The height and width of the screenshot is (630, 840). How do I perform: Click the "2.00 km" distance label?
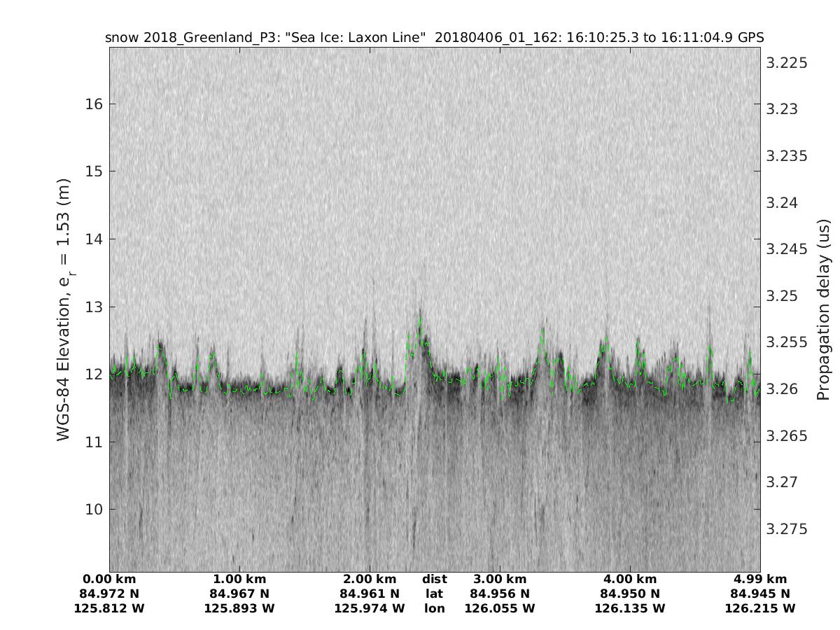pos(370,579)
